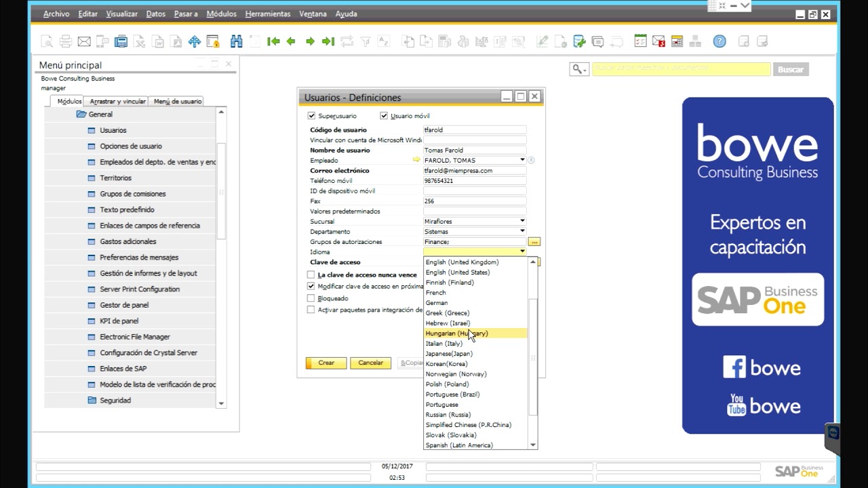The image size is (868, 488).
Task: Open the print preview toolbar icon
Action: pyautogui.click(x=47, y=41)
